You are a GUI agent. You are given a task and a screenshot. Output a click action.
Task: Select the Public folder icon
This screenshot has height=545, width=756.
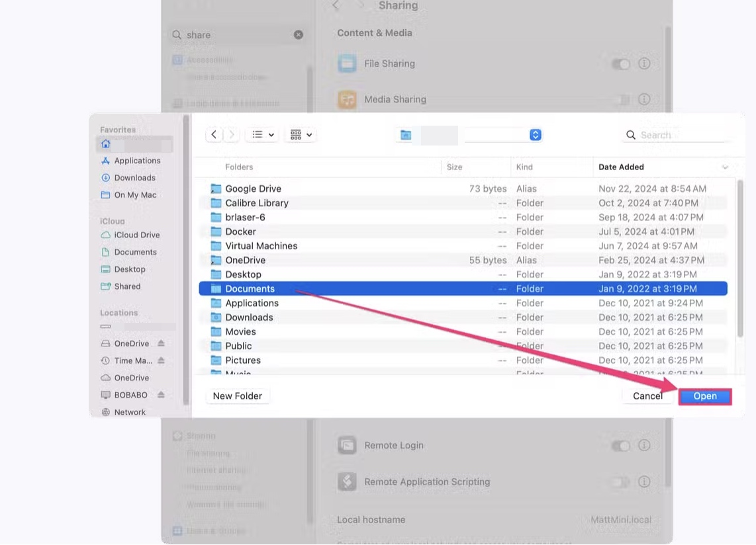216,346
